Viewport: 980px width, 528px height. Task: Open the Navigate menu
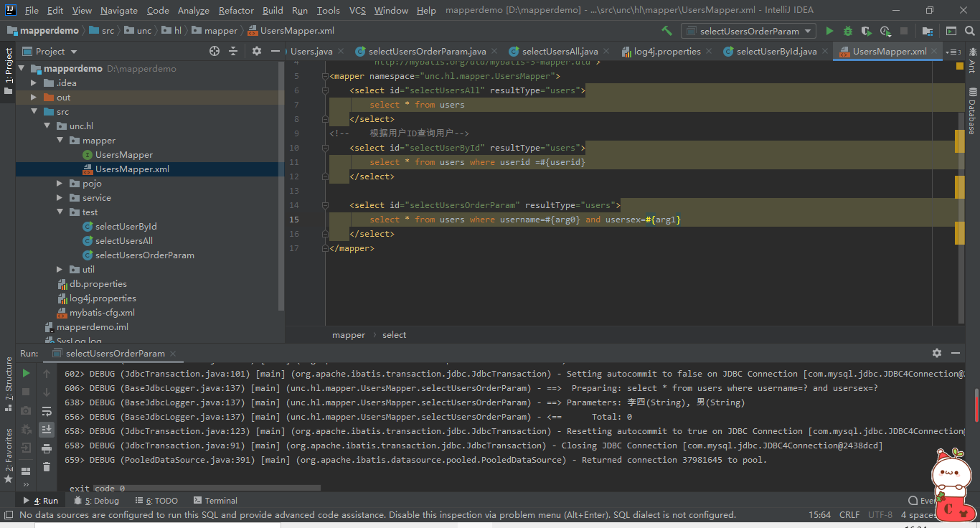tap(119, 10)
